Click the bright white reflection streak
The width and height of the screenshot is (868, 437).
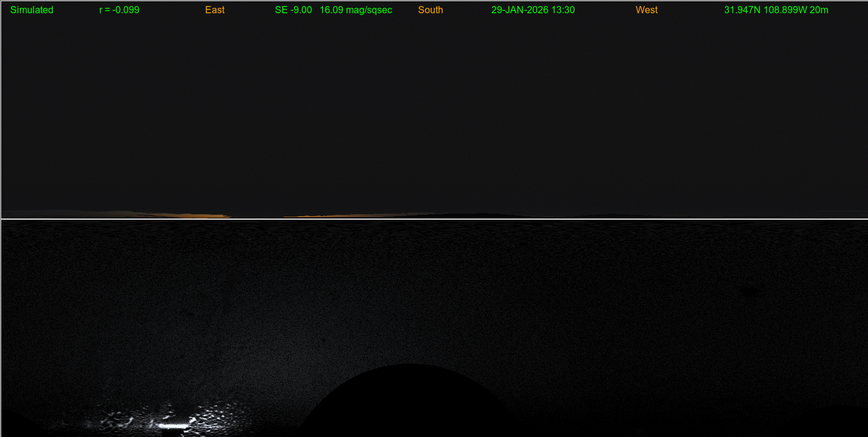click(173, 426)
